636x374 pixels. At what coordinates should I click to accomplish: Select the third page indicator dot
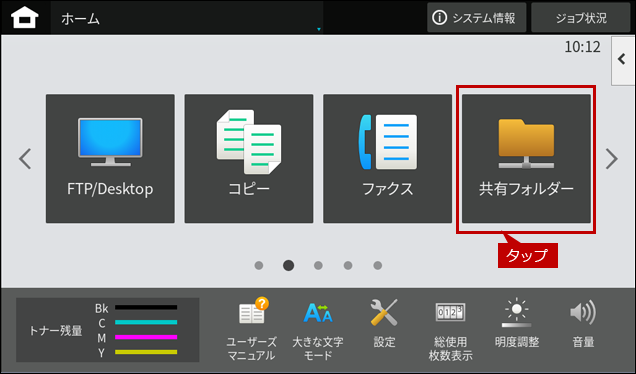318,265
